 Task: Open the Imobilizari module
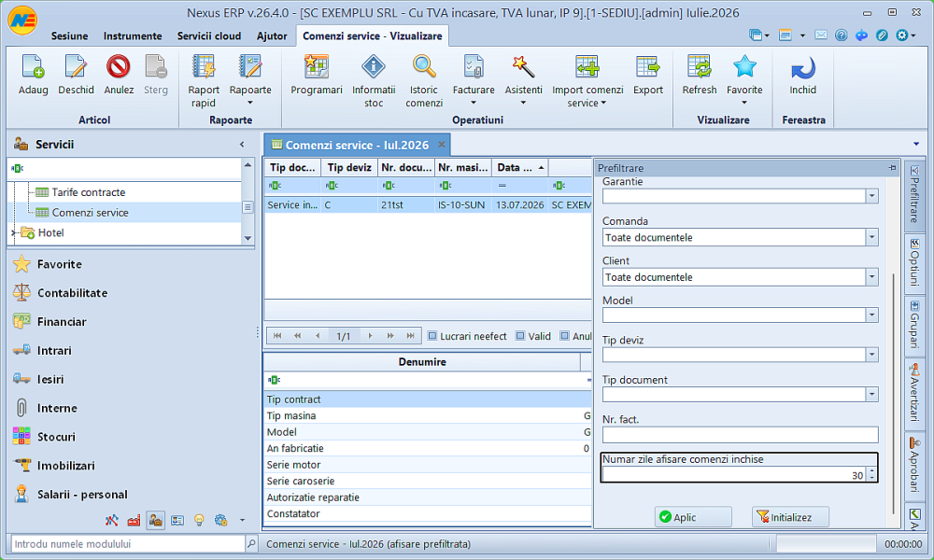(65, 466)
